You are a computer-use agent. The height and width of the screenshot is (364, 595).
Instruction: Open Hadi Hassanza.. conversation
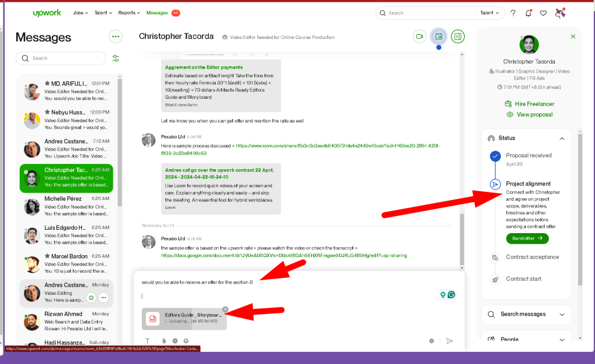pyautogui.click(x=66, y=342)
